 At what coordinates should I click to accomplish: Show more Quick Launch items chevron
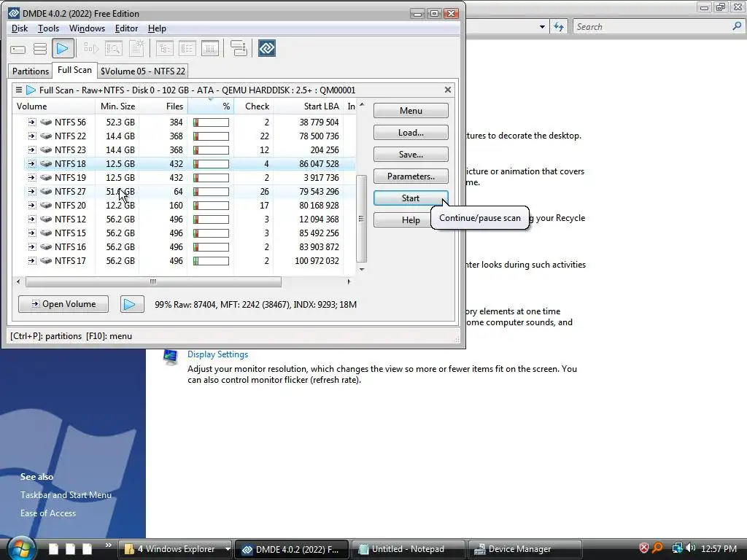108,545
